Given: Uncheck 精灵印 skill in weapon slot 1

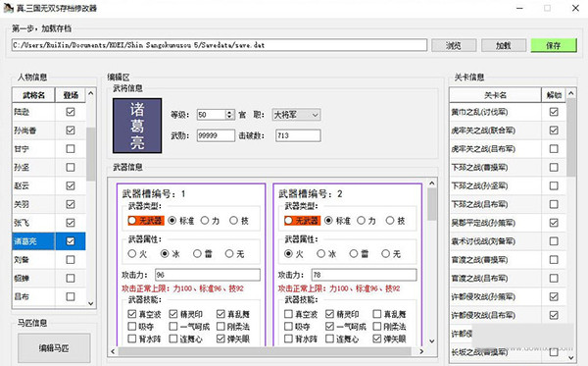Looking at the screenshot, I should click(173, 314).
